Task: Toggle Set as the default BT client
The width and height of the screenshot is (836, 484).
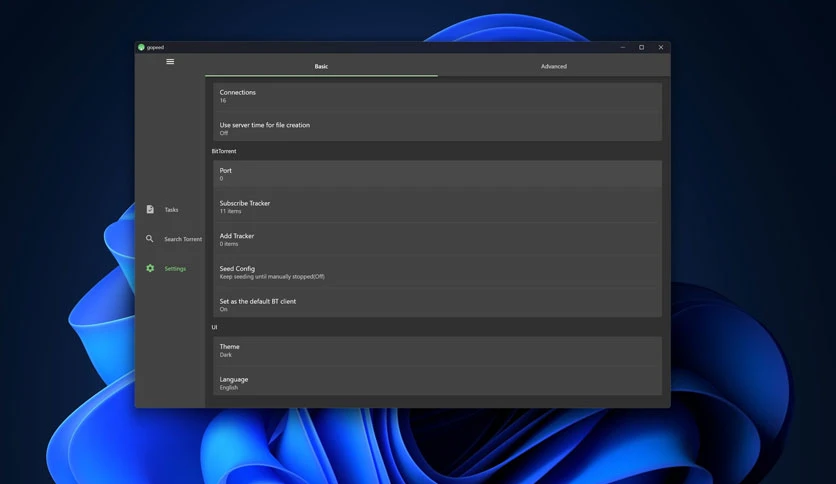Action: tap(437, 304)
